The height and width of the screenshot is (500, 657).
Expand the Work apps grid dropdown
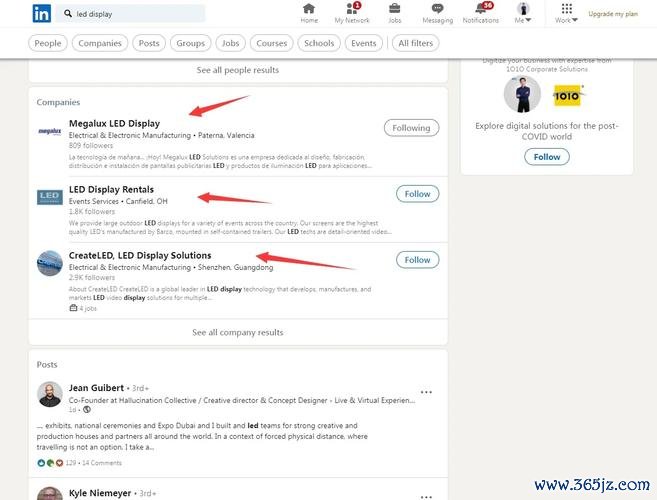pos(566,13)
